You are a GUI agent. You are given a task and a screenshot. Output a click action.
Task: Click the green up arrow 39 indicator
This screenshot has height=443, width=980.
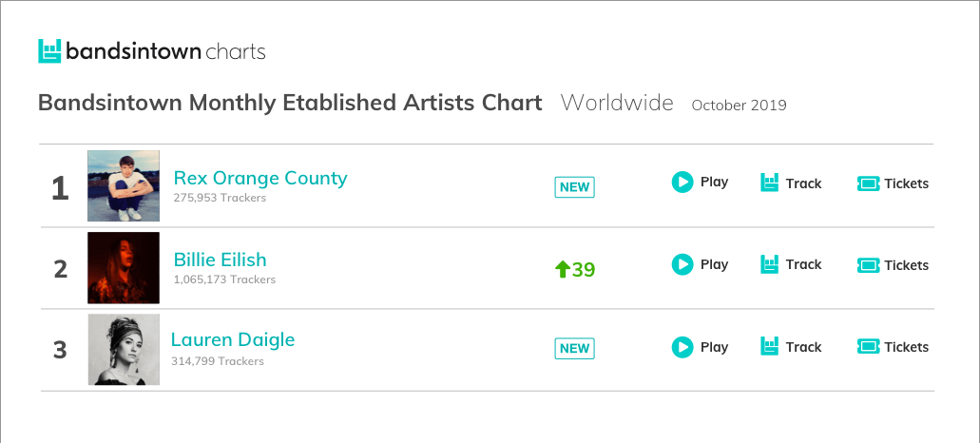[575, 269]
